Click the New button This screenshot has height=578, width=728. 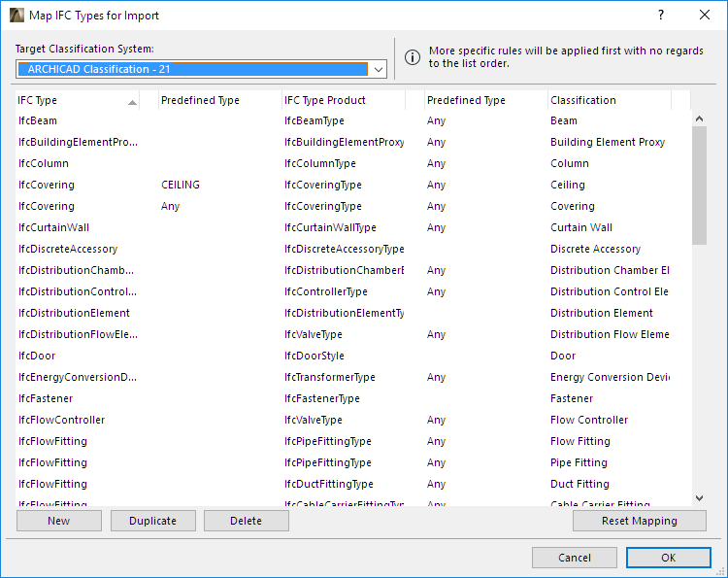(58, 521)
